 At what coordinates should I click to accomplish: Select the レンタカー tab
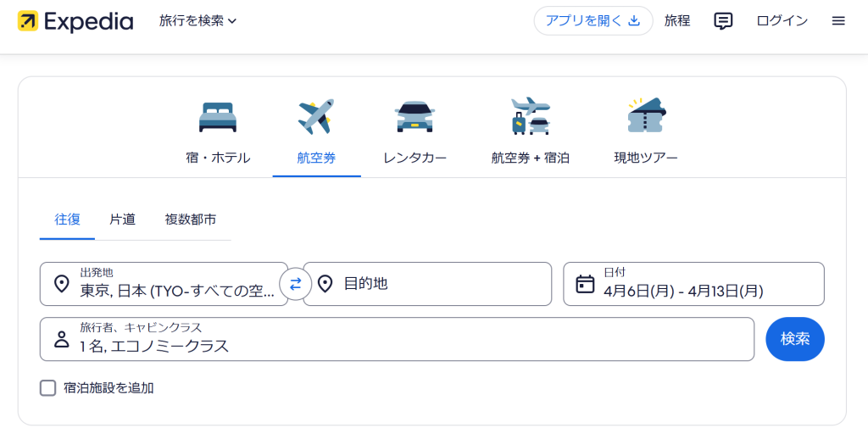pyautogui.click(x=415, y=133)
